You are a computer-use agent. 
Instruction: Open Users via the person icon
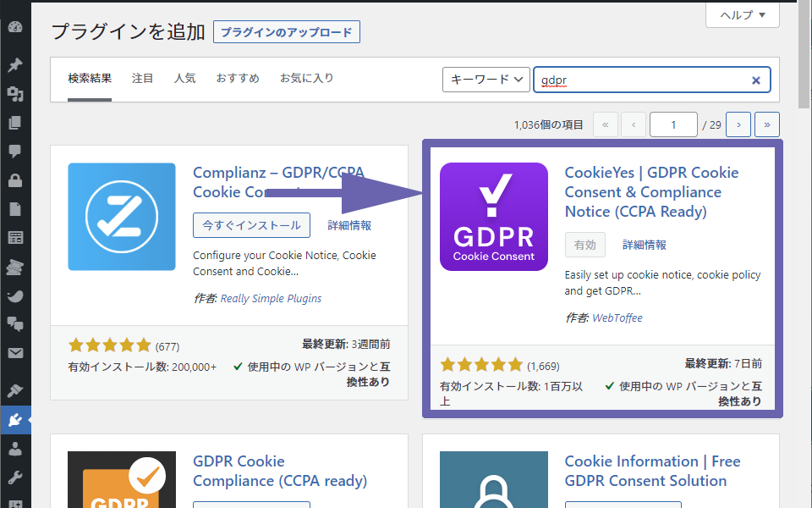tap(15, 449)
